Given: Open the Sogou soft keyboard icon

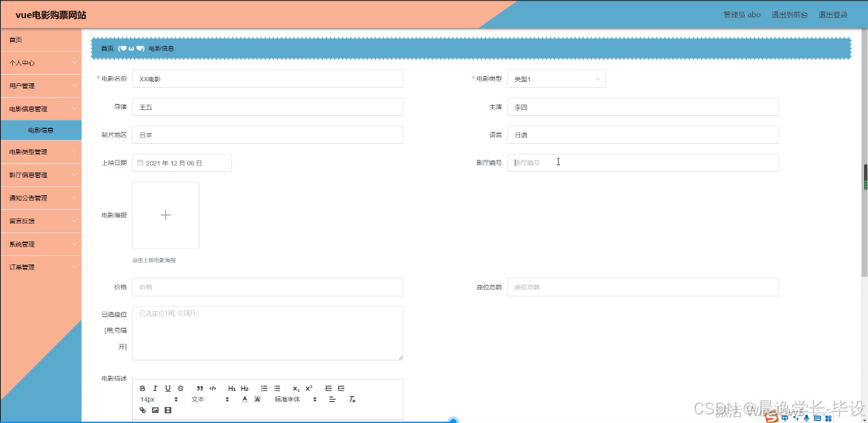Looking at the screenshot, I should point(817,418).
